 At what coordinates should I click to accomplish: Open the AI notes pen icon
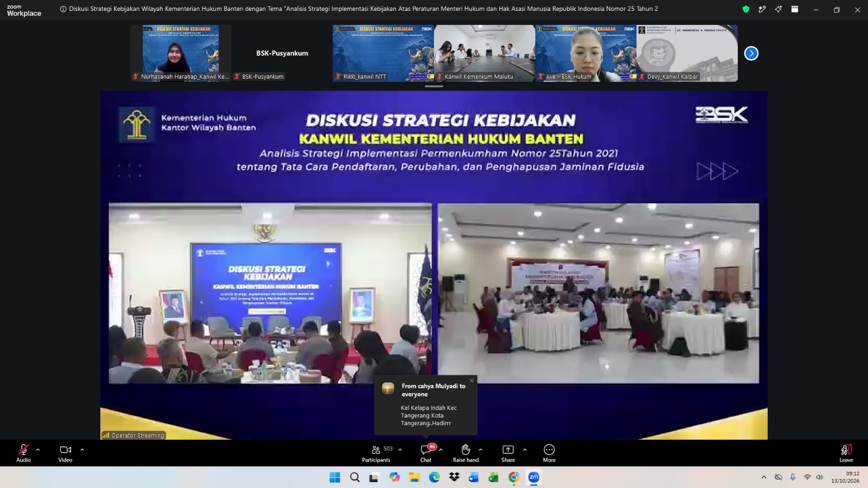point(762,9)
